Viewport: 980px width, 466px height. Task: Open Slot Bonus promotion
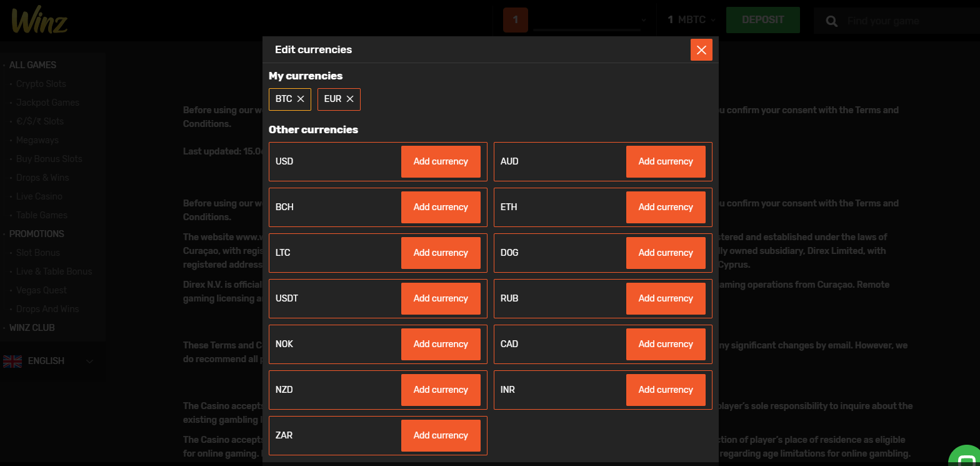38,253
